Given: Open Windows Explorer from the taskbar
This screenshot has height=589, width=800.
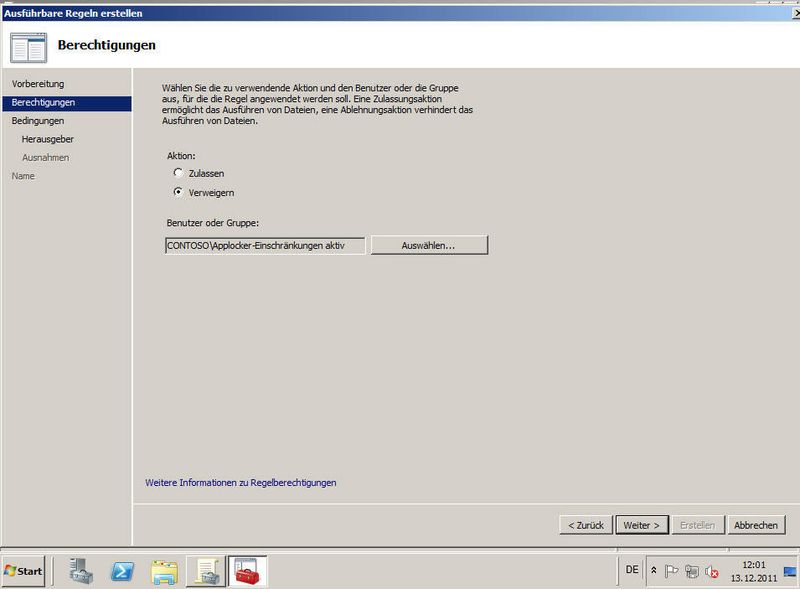Looking at the screenshot, I should coord(164,572).
